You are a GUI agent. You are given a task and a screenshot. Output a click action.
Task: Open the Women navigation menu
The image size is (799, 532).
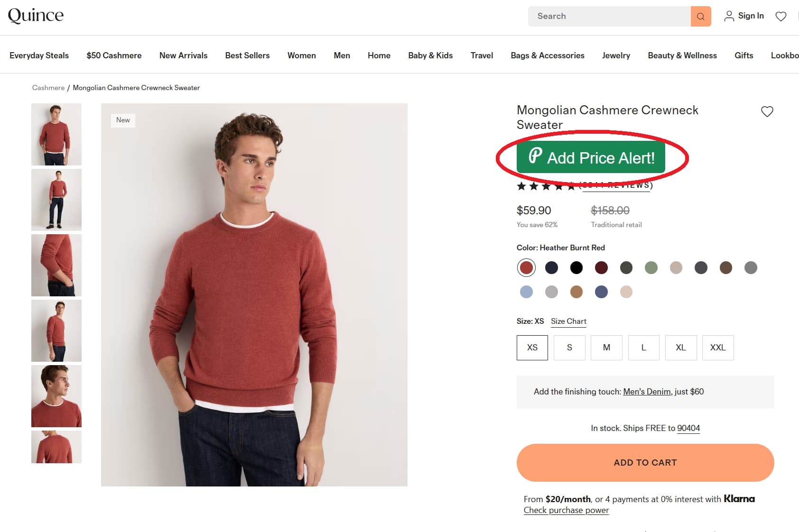pyautogui.click(x=301, y=55)
